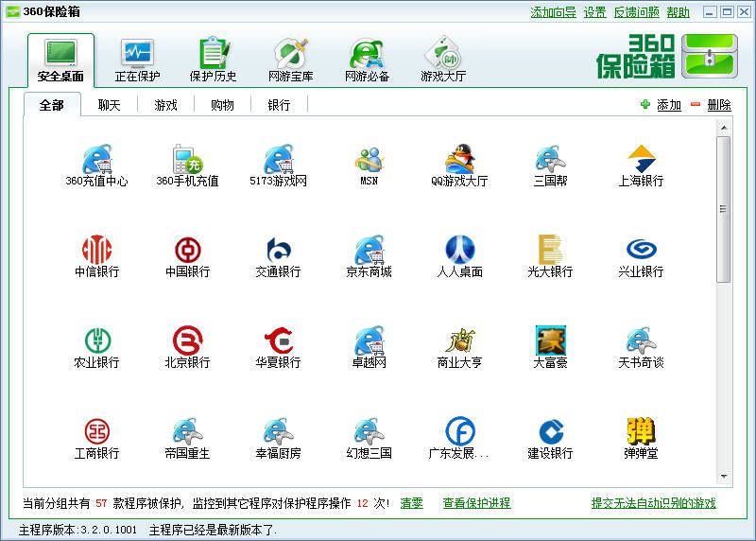Launch 广东发展 bank icon
Viewport: 756px width, 541px height.
[459, 438]
